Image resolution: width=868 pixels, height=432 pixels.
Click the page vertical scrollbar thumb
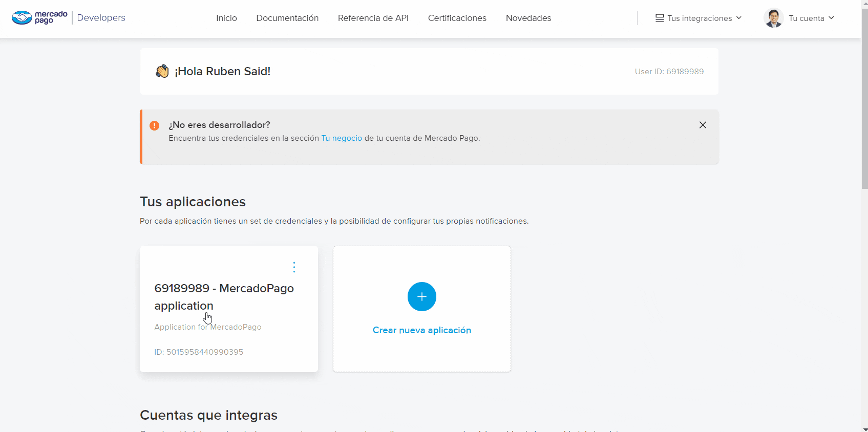click(x=864, y=97)
